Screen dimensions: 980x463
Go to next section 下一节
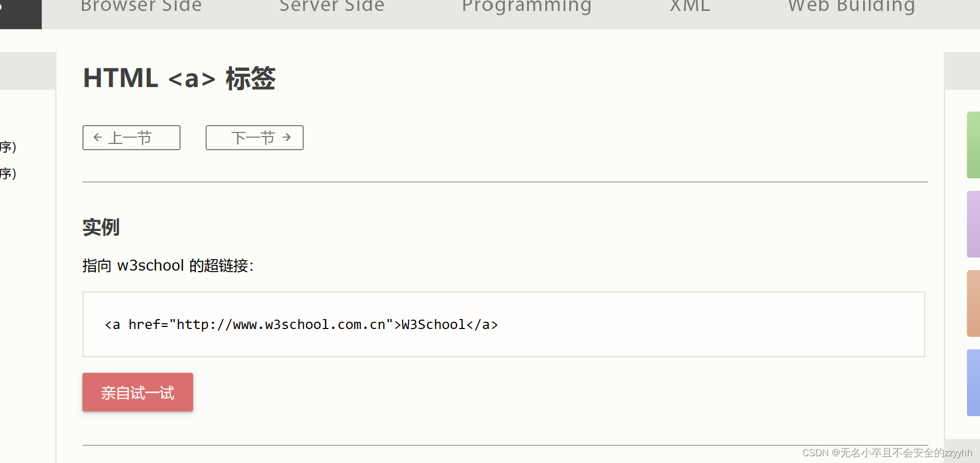click(x=255, y=138)
